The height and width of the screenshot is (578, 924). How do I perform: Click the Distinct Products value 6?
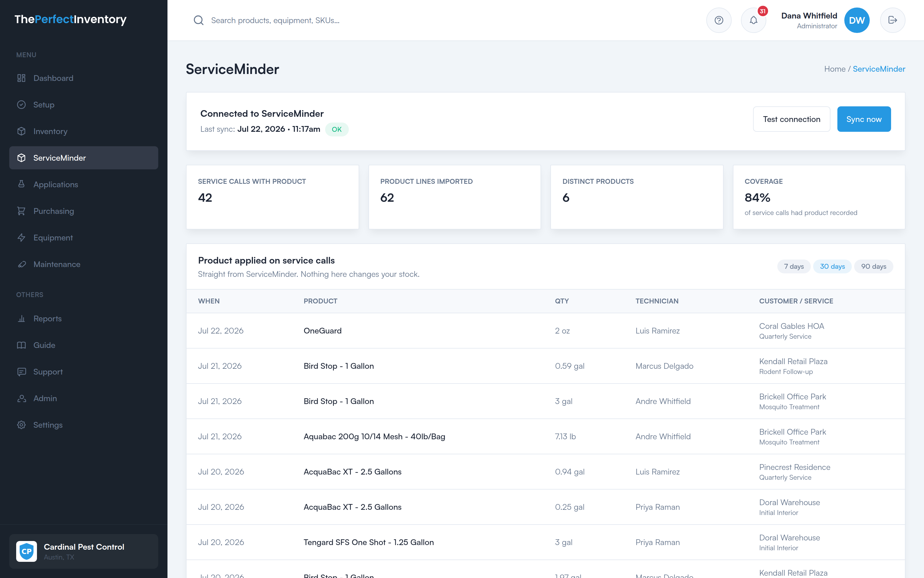(566, 198)
